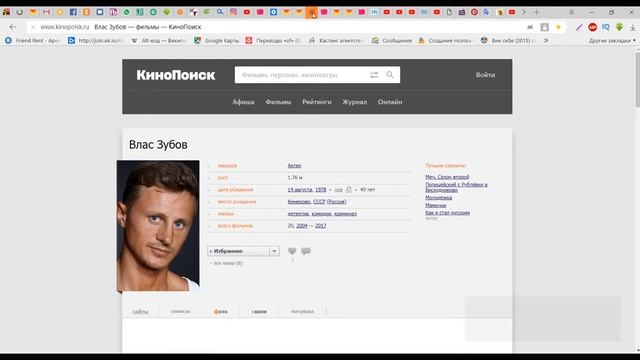
Task: Click the reader mode page icon
Action: [x=544, y=27]
